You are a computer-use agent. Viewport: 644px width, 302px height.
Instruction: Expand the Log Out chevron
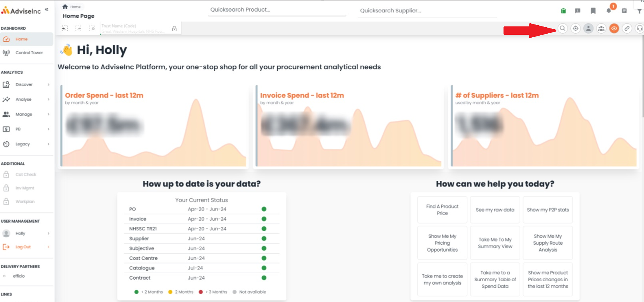tap(48, 247)
